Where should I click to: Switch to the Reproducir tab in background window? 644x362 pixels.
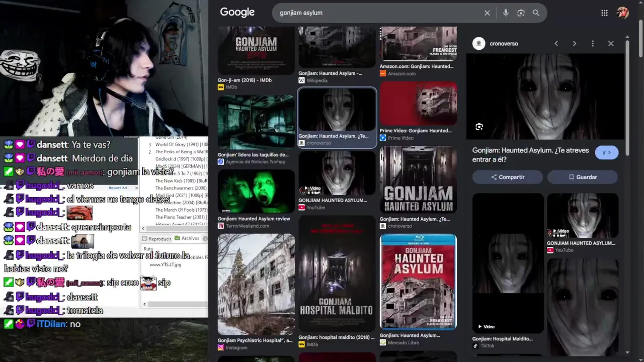[157, 239]
